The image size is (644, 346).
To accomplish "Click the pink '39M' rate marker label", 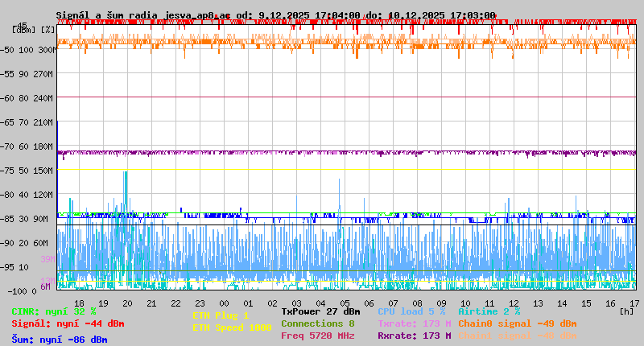I will tap(47, 259).
